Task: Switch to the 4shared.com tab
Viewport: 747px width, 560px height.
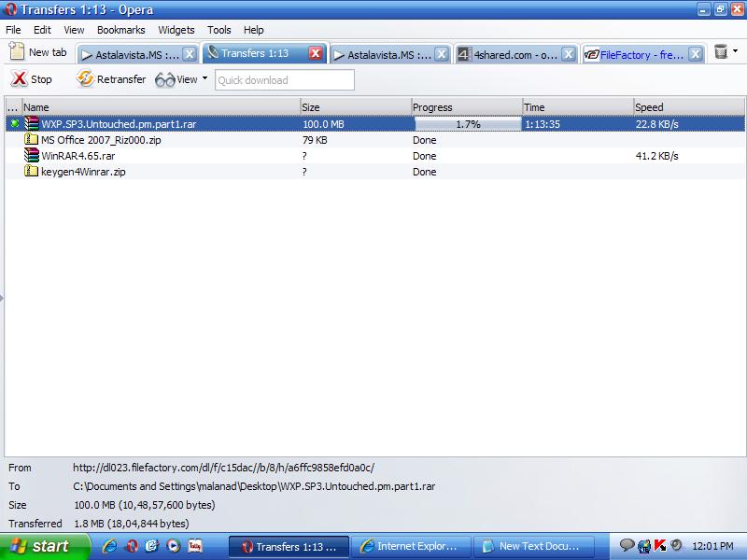Action: tap(508, 54)
